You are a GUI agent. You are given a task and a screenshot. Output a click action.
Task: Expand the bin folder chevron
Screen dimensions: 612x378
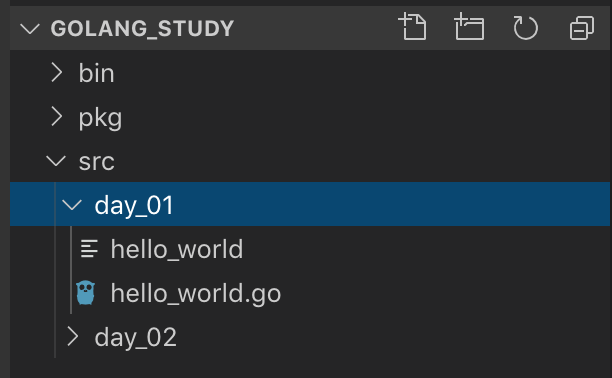57,73
